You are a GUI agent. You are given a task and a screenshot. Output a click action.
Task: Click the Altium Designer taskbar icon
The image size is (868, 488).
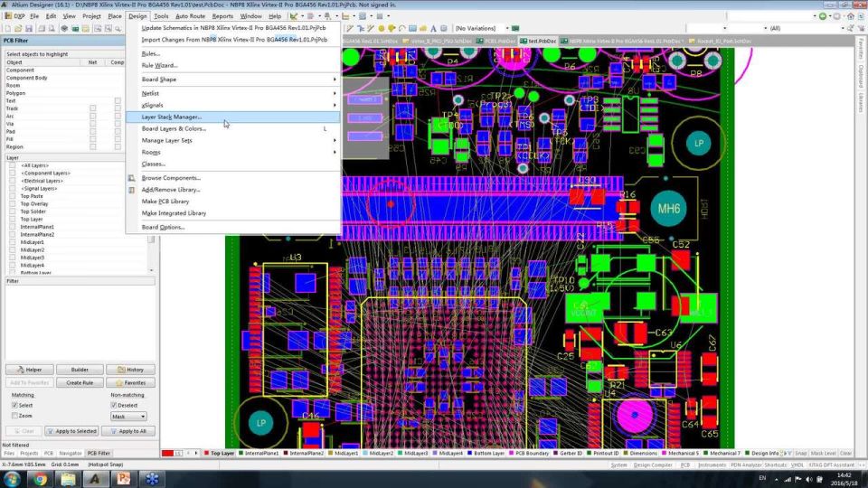click(x=95, y=479)
